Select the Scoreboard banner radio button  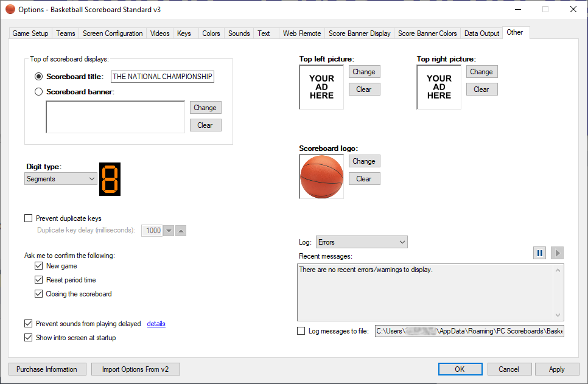coord(39,92)
